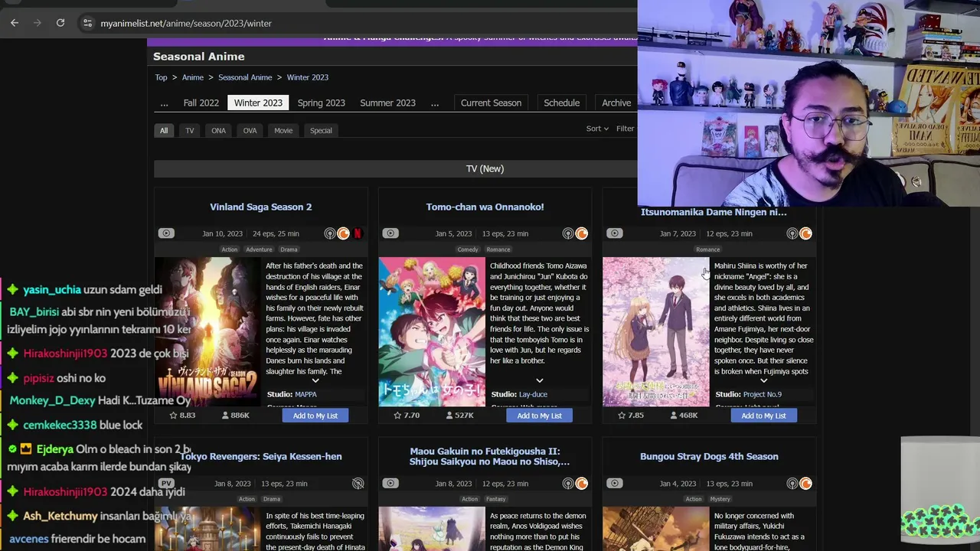
Task: Open site information icon in address bar
Action: (87, 23)
